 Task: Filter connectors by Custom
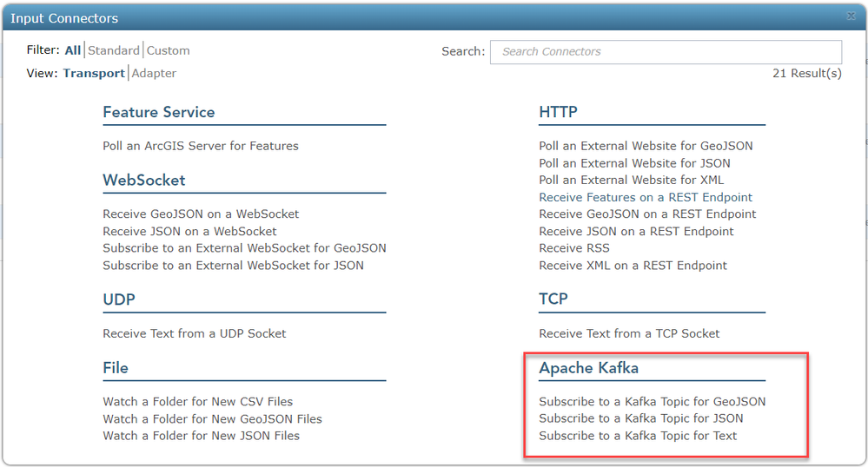click(169, 51)
